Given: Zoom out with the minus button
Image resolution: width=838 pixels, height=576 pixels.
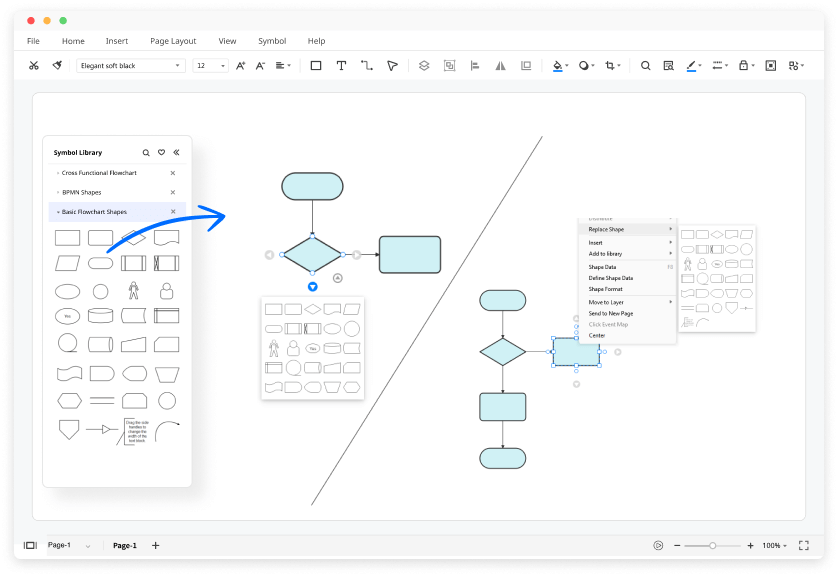Looking at the screenshot, I should 677,545.
